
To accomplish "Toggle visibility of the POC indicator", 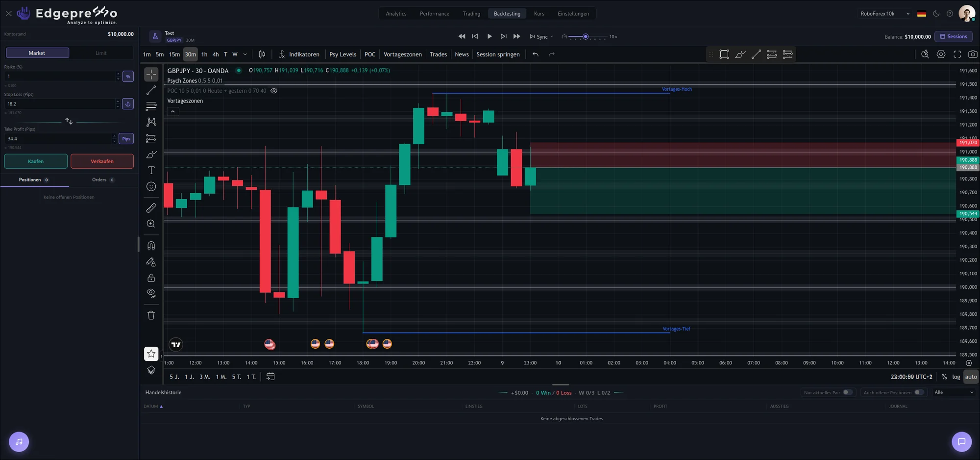I will (274, 91).
